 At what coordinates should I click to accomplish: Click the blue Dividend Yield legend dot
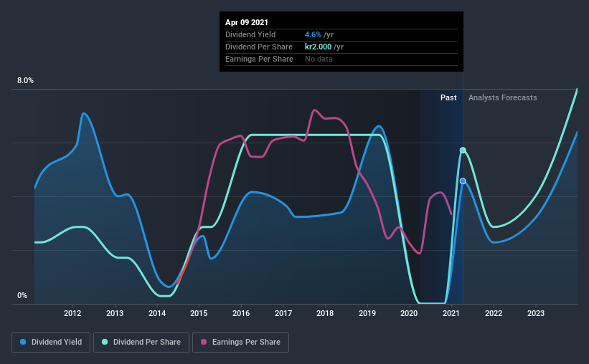point(23,342)
